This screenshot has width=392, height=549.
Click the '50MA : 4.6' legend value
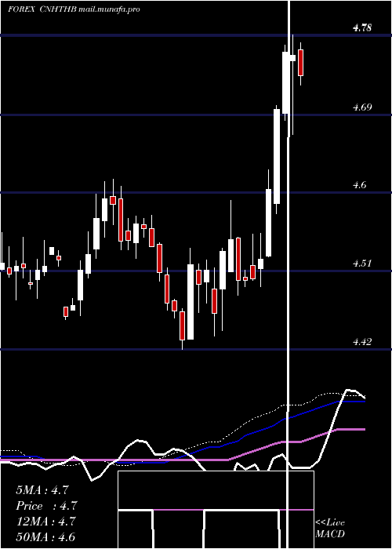click(46, 537)
